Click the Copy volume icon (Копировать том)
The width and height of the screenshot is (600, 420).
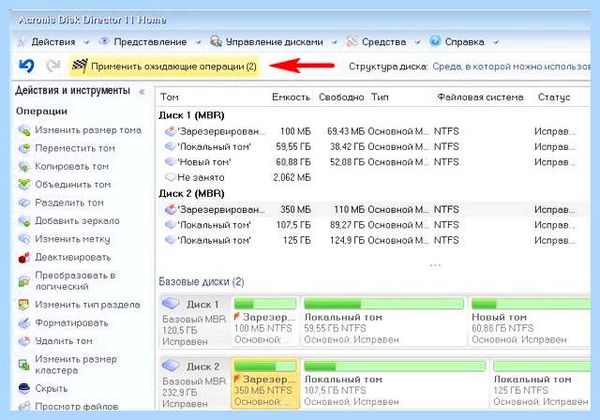click(x=24, y=167)
